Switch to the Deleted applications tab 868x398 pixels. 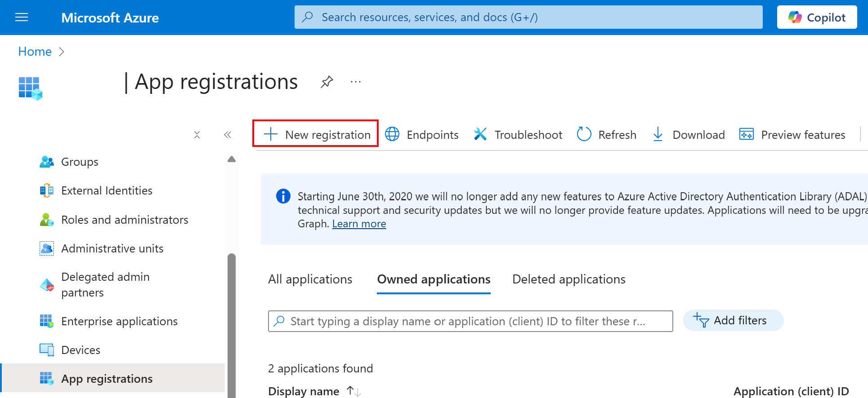tap(568, 279)
